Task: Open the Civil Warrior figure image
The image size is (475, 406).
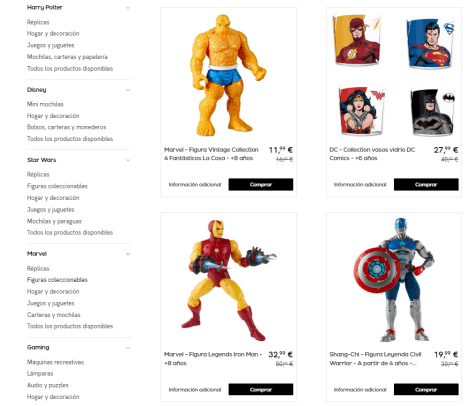Action: [394, 280]
